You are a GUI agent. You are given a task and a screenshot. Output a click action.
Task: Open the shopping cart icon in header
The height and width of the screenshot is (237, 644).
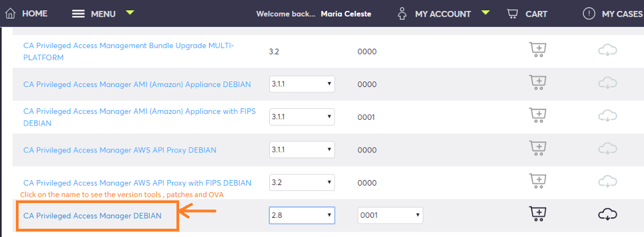[x=512, y=13]
